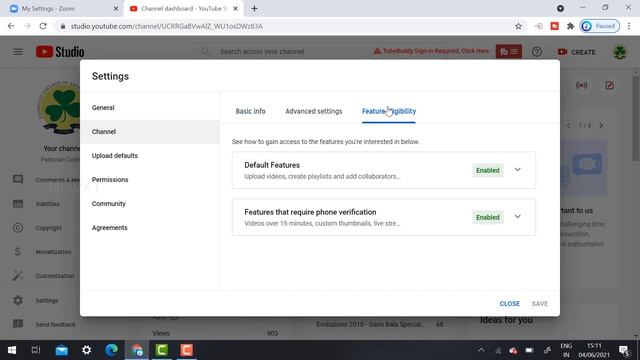Select Permissions in settings sidebar
Viewport: 640px width, 360px height.
click(x=149, y=180)
